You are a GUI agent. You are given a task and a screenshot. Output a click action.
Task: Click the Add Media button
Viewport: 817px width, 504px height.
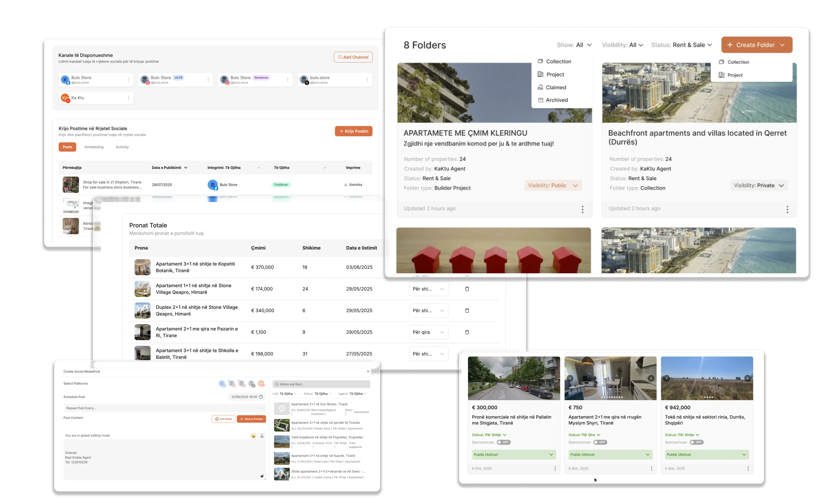coord(223,419)
